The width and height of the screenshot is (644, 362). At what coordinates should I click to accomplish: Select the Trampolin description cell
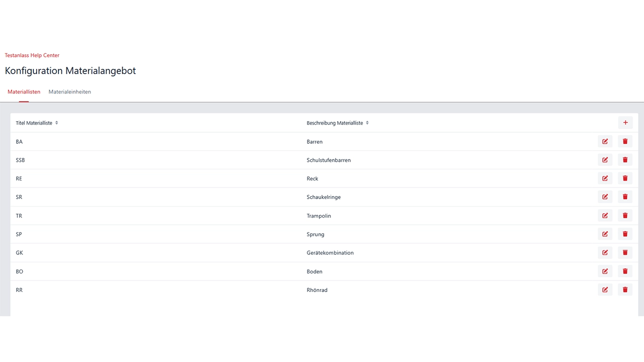click(x=318, y=216)
